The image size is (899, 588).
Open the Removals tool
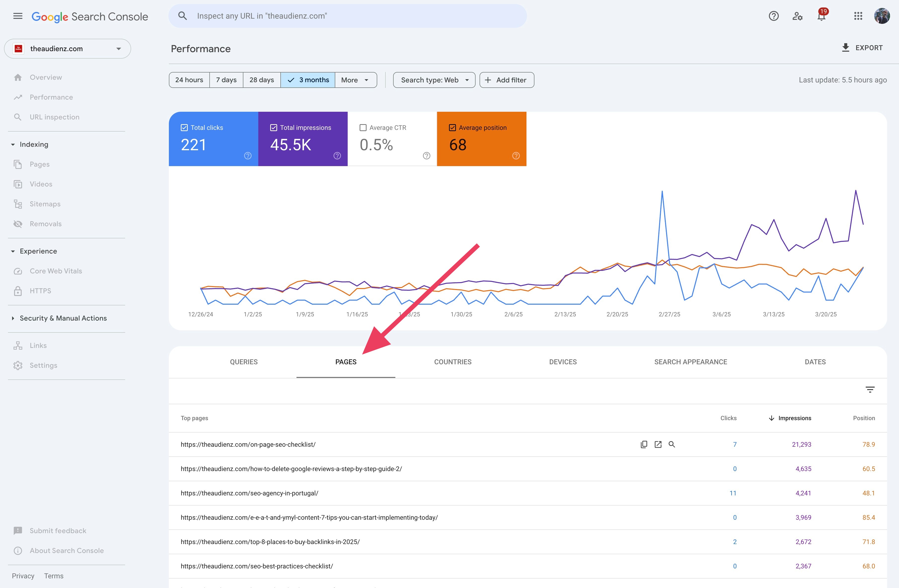pos(45,224)
